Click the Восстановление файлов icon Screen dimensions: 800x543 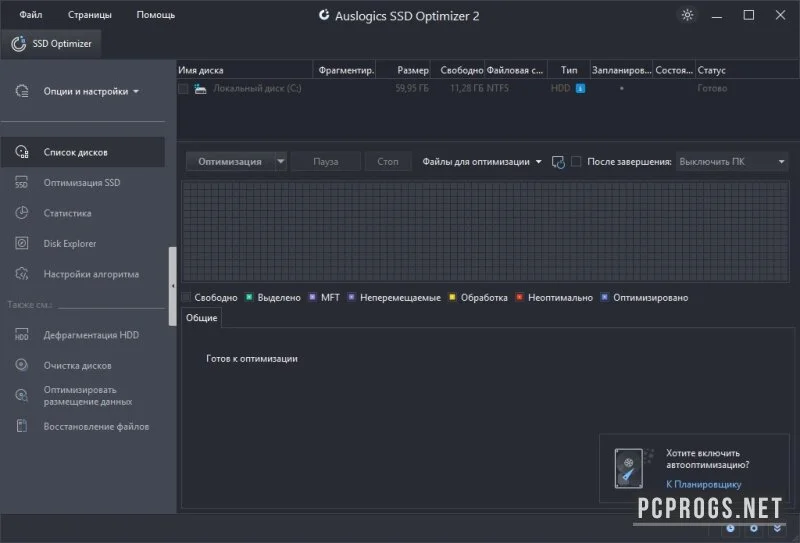pyautogui.click(x=22, y=426)
